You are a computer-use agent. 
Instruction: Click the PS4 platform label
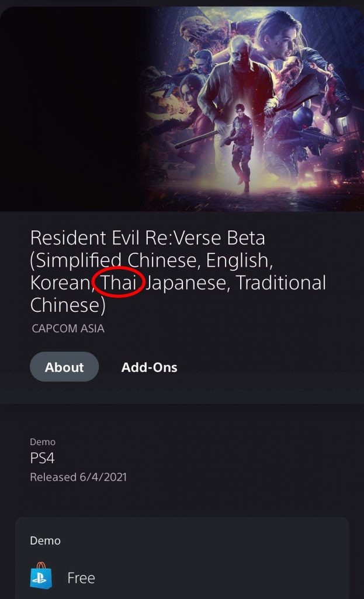click(x=42, y=458)
